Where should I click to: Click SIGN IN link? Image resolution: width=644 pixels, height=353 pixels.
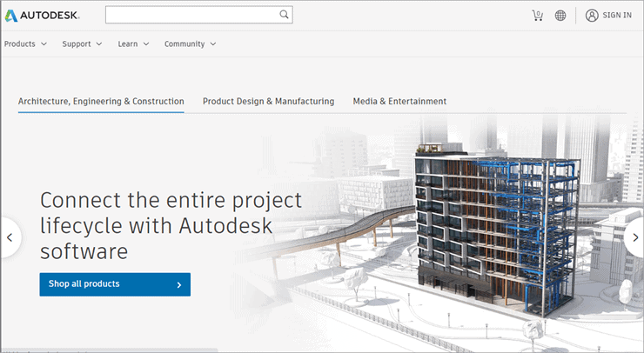(617, 15)
